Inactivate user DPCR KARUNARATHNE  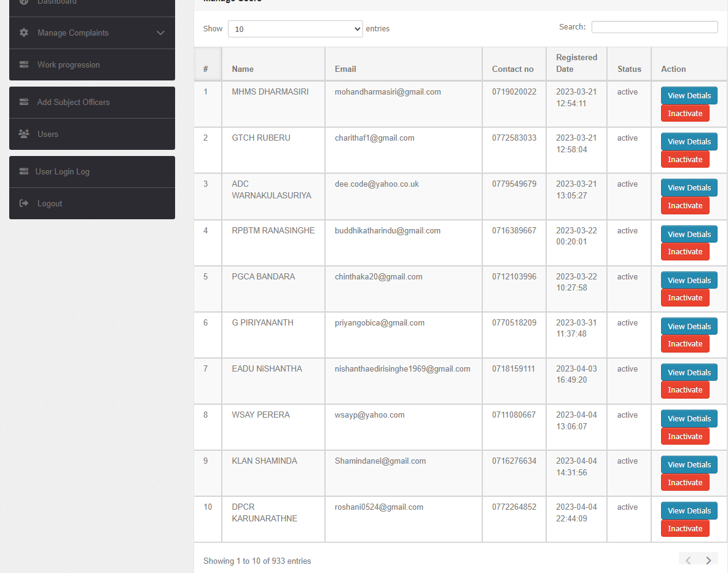[685, 528]
